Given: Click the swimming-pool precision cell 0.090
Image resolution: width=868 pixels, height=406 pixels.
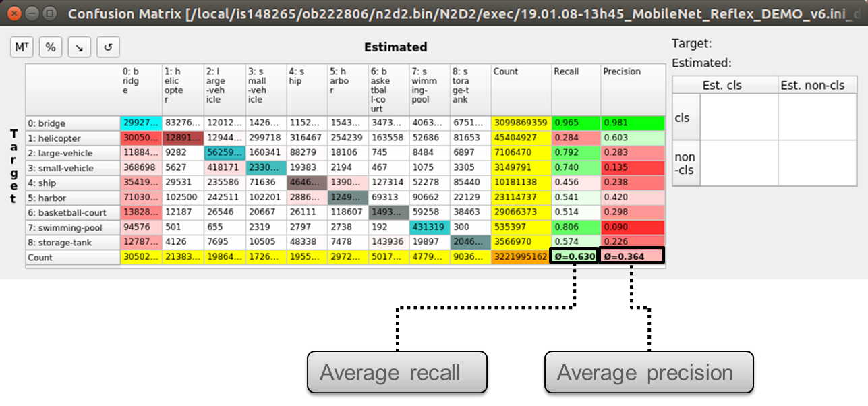Looking at the screenshot, I should click(x=633, y=227).
